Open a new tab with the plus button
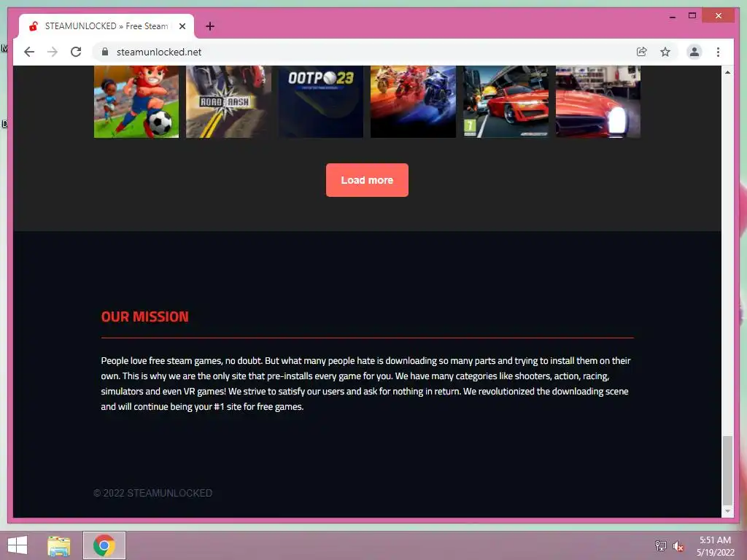The width and height of the screenshot is (747, 560). point(209,26)
